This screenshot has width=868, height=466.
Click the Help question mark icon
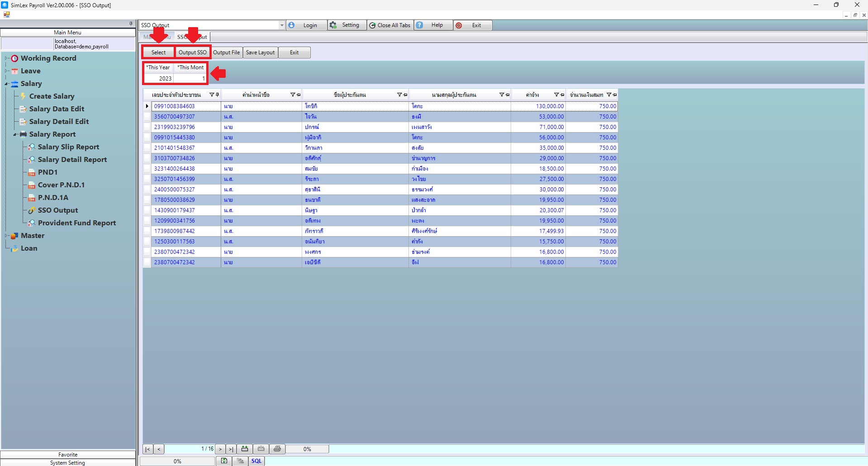420,25
